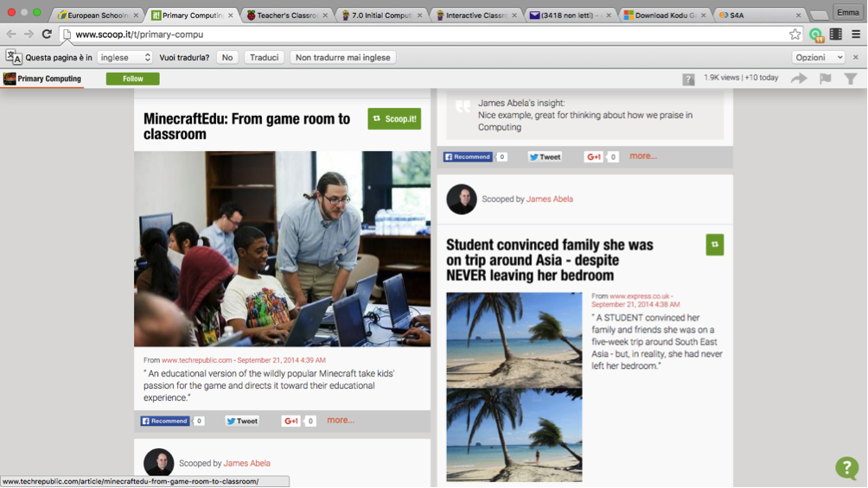Image resolution: width=868 pixels, height=488 pixels.
Task: Open the www.express.co.uk source link
Action: point(640,296)
